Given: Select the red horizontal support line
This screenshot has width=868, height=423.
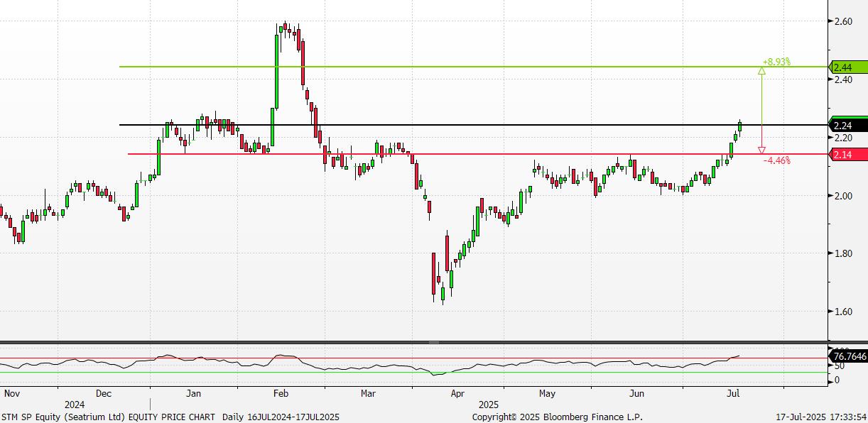Looking at the screenshot, I should click(479, 154).
